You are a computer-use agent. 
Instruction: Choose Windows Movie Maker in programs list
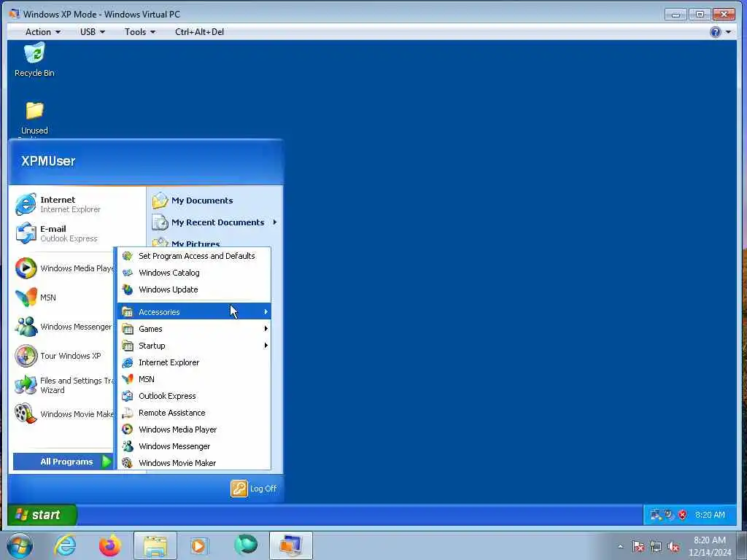194,463
